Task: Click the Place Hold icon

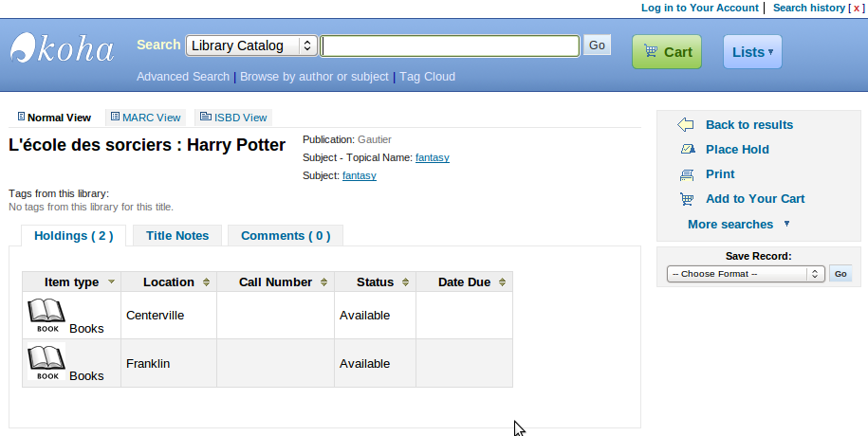Action: click(687, 150)
